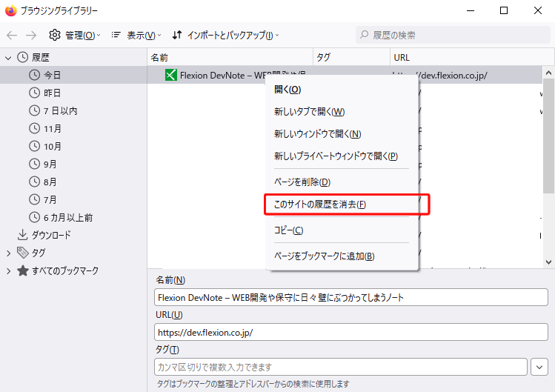Open the tag selector dropdown arrow
The width and height of the screenshot is (555, 392).
tap(539, 367)
